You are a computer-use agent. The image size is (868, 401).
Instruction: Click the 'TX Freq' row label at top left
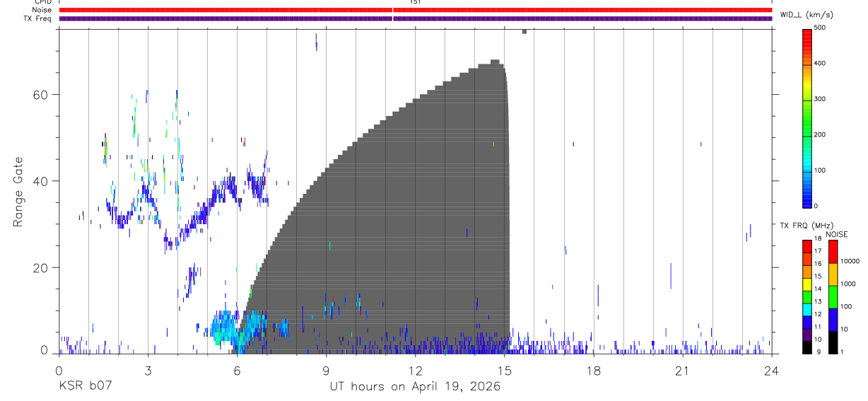pos(38,18)
